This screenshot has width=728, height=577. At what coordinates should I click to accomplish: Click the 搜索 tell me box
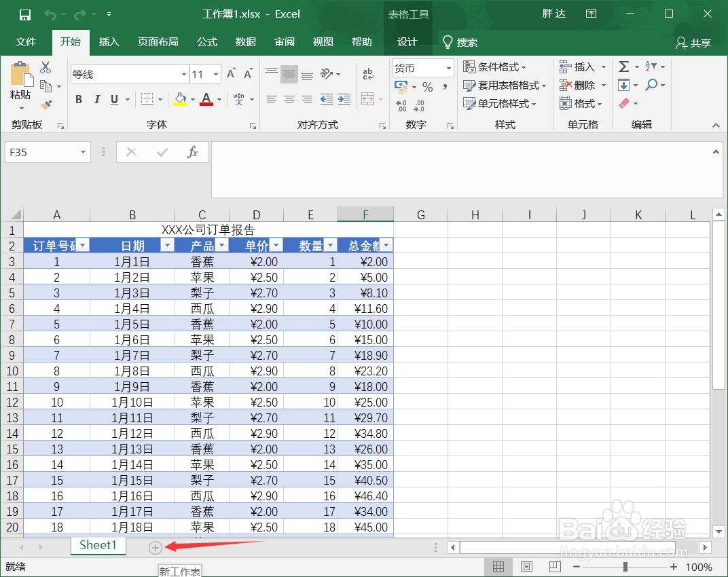460,42
